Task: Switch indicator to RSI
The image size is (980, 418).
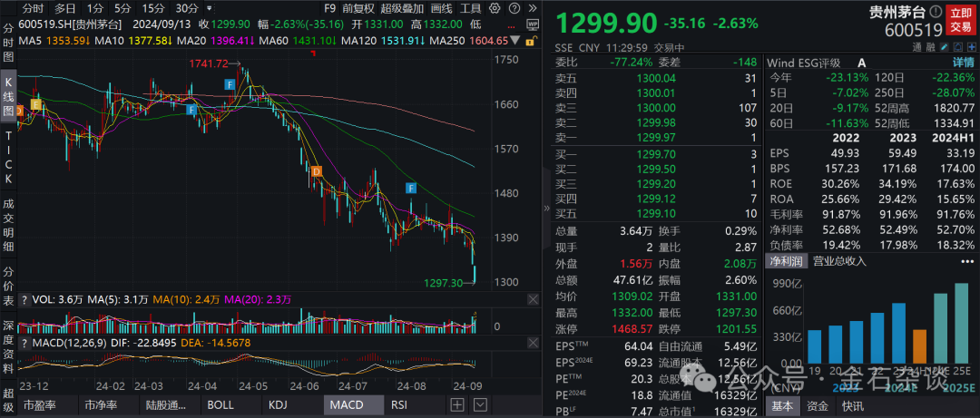Action: pyautogui.click(x=413, y=405)
